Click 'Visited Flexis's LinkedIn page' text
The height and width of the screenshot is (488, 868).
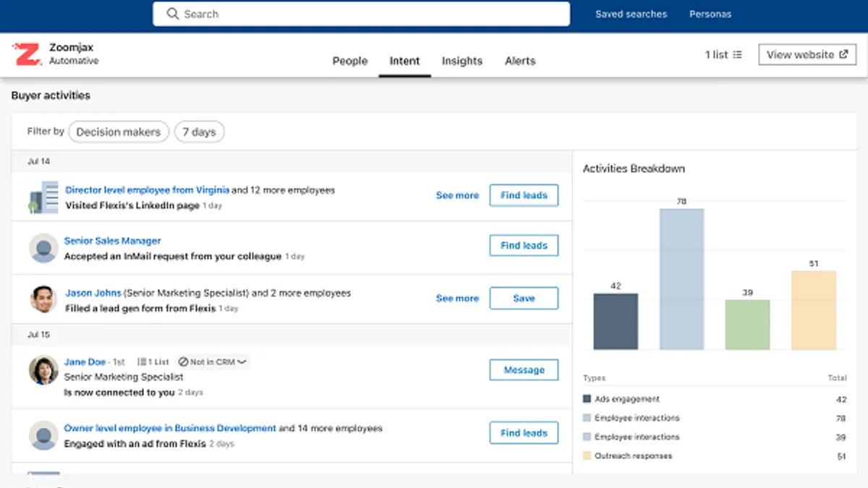click(132, 205)
